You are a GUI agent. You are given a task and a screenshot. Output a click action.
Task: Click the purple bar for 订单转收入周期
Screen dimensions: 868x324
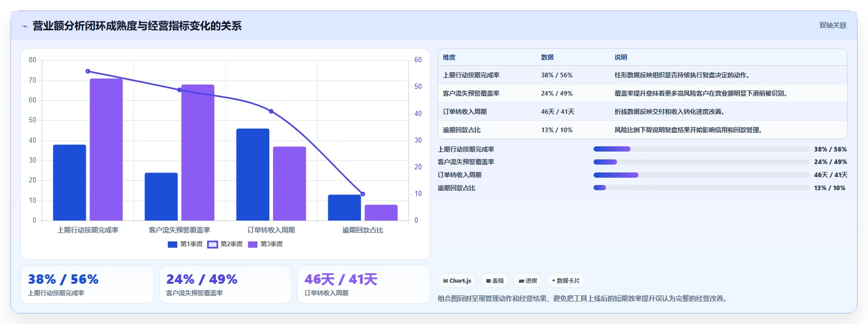pyautogui.click(x=289, y=183)
